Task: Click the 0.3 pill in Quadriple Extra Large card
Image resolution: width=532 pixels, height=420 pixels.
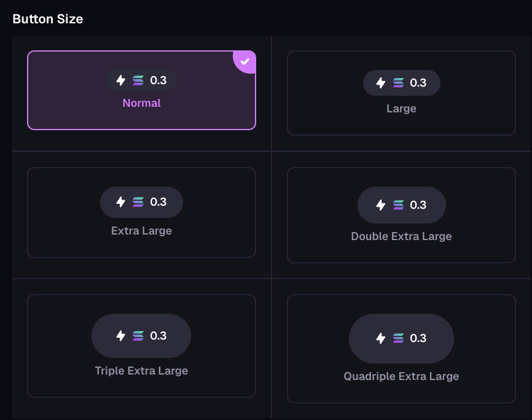Action: coord(401,338)
